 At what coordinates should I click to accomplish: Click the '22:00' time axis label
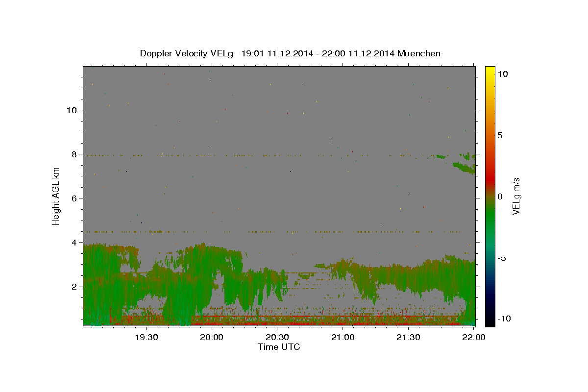coord(474,338)
